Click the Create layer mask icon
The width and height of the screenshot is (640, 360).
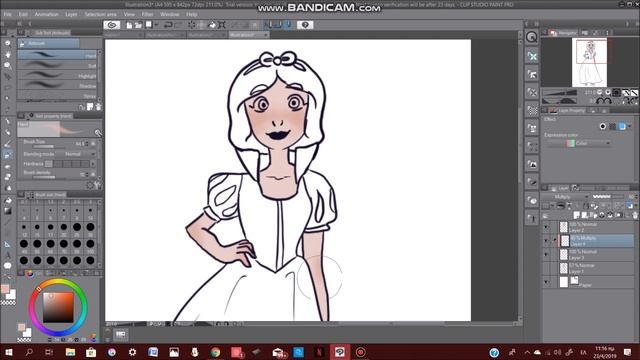619,215
